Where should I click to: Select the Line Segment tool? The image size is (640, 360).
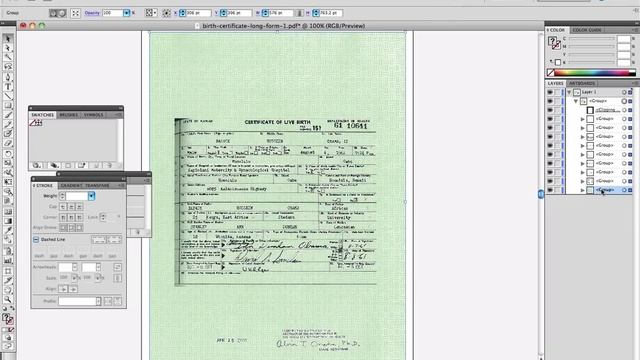point(8,96)
